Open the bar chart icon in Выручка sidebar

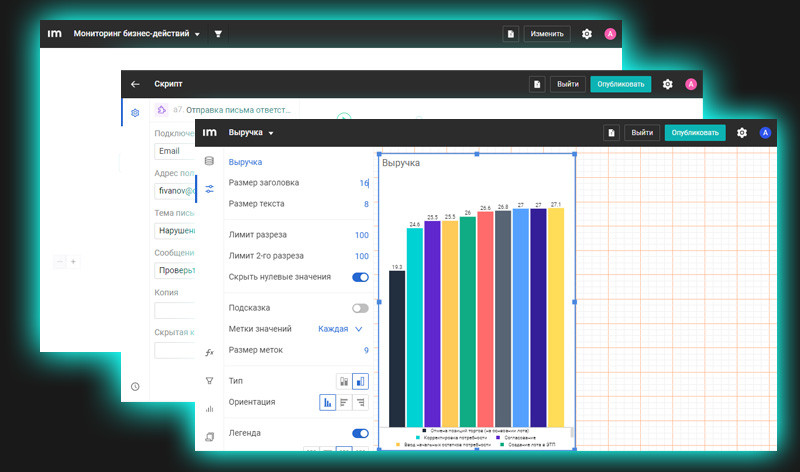click(x=209, y=409)
